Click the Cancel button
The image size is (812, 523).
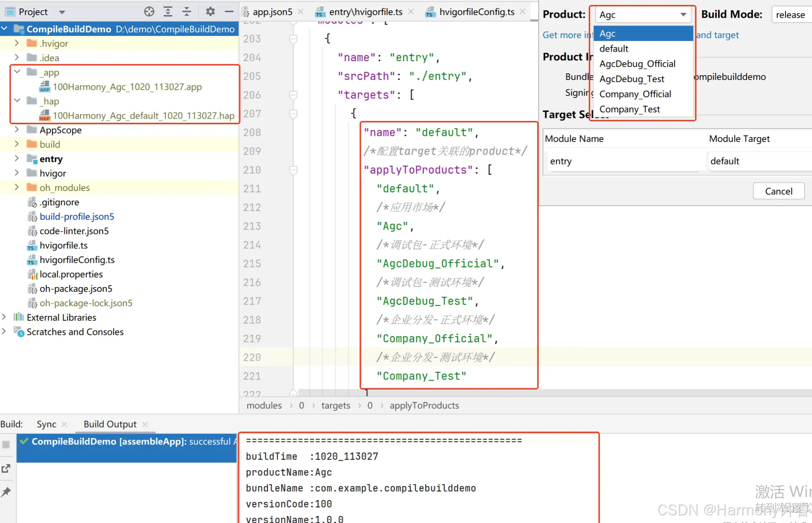(778, 191)
